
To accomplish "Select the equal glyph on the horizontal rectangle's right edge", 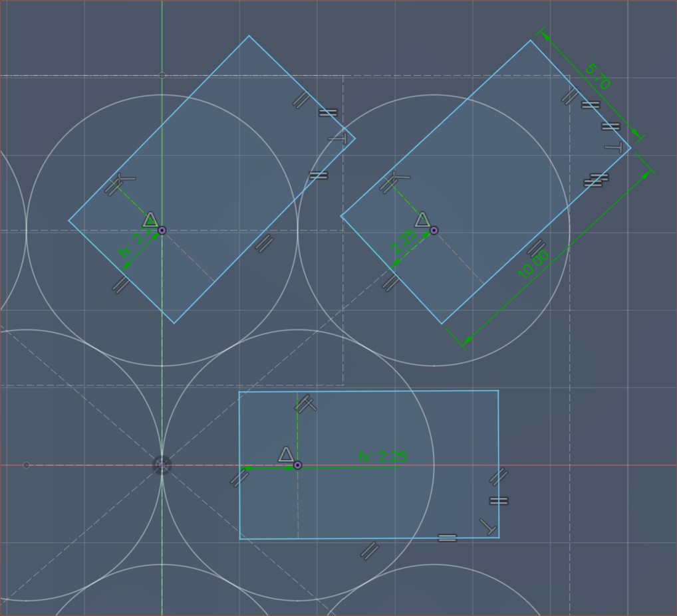I will coord(499,501).
